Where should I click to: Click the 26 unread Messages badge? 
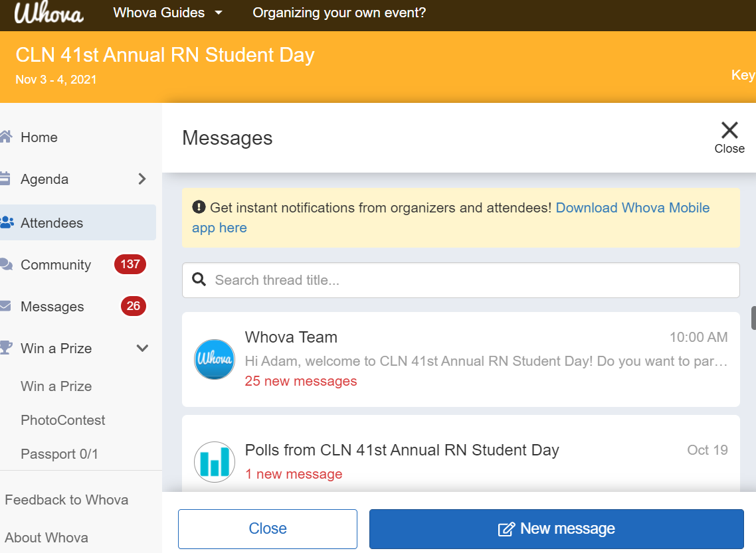[x=134, y=306]
